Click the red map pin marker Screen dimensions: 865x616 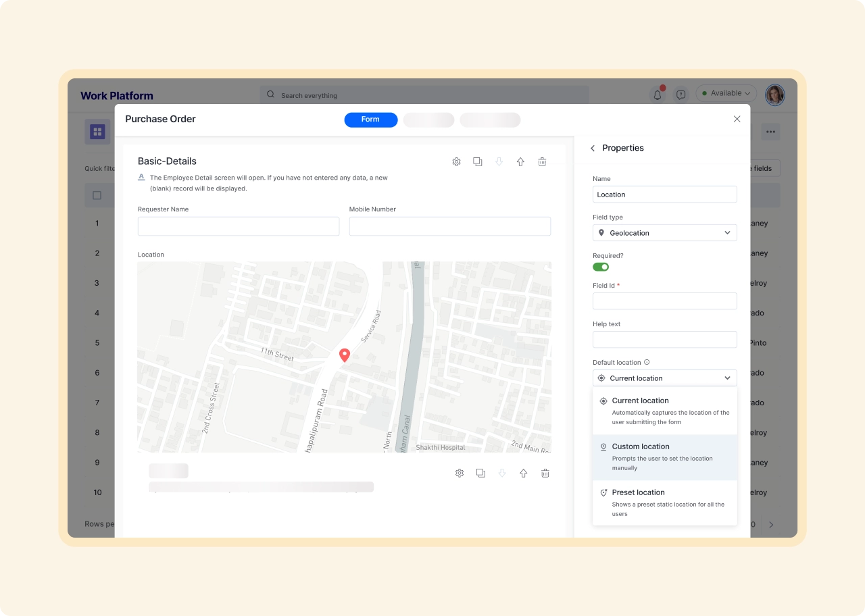(345, 355)
